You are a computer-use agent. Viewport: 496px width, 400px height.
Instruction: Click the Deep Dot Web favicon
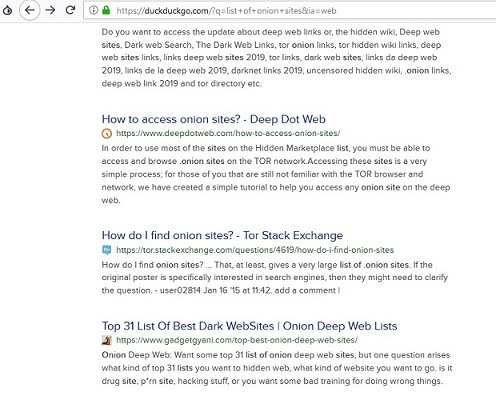coord(107,133)
